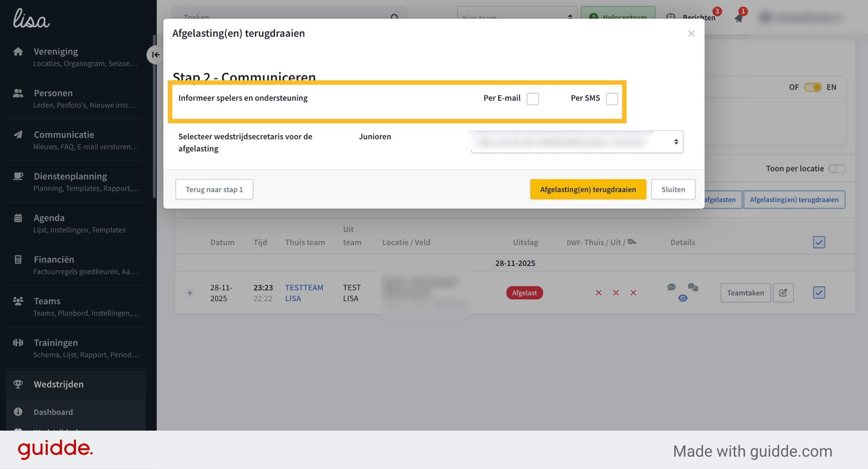Click the Wedstrijden trophy icon
The height and width of the screenshot is (469, 868).
point(18,384)
